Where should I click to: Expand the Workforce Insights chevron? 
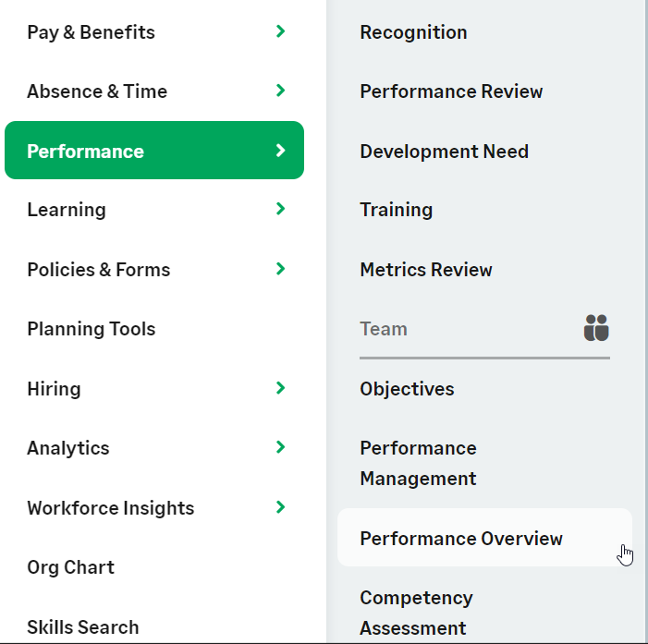[281, 507]
